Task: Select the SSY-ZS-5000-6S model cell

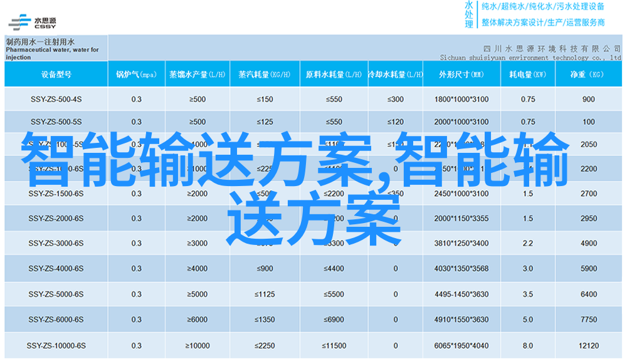Action: 56,294
